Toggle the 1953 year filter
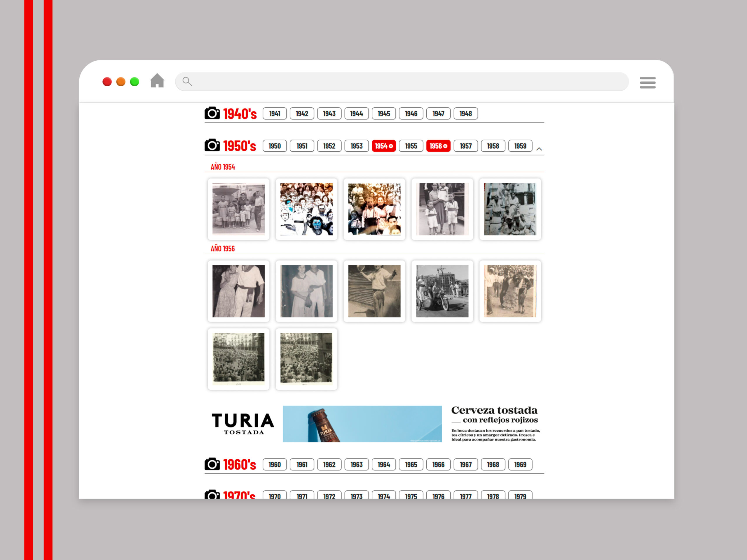This screenshot has width=747, height=560. tap(357, 146)
